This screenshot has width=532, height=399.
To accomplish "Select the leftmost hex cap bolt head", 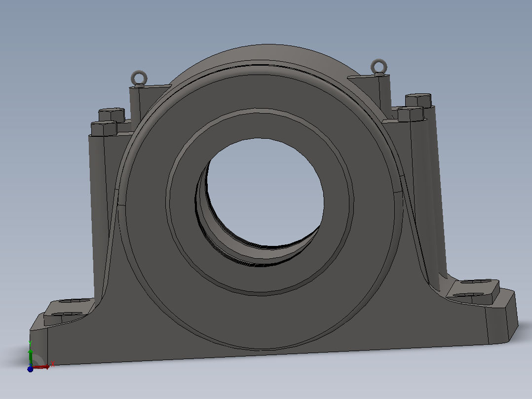I will click(104, 128).
